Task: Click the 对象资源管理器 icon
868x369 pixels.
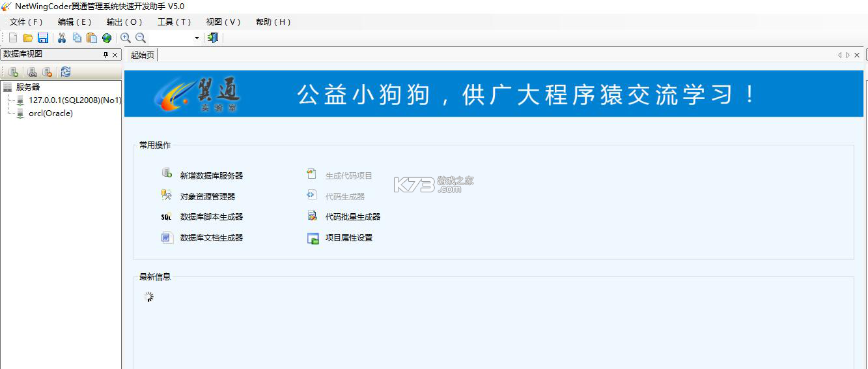Action: pos(167,195)
